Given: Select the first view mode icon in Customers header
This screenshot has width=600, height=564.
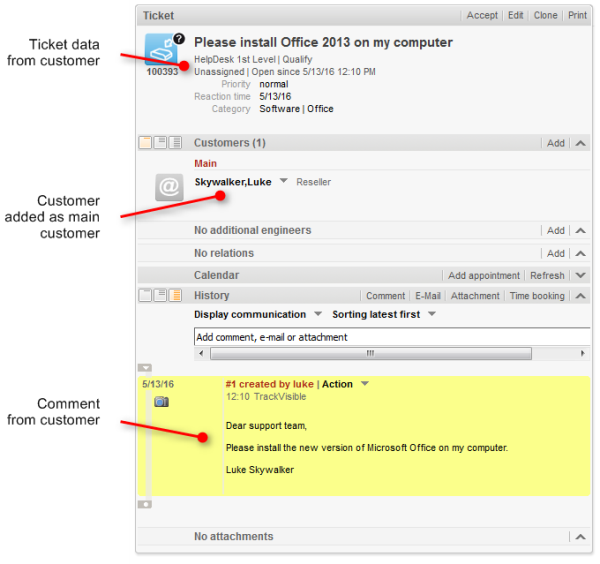Looking at the screenshot, I should point(145,143).
